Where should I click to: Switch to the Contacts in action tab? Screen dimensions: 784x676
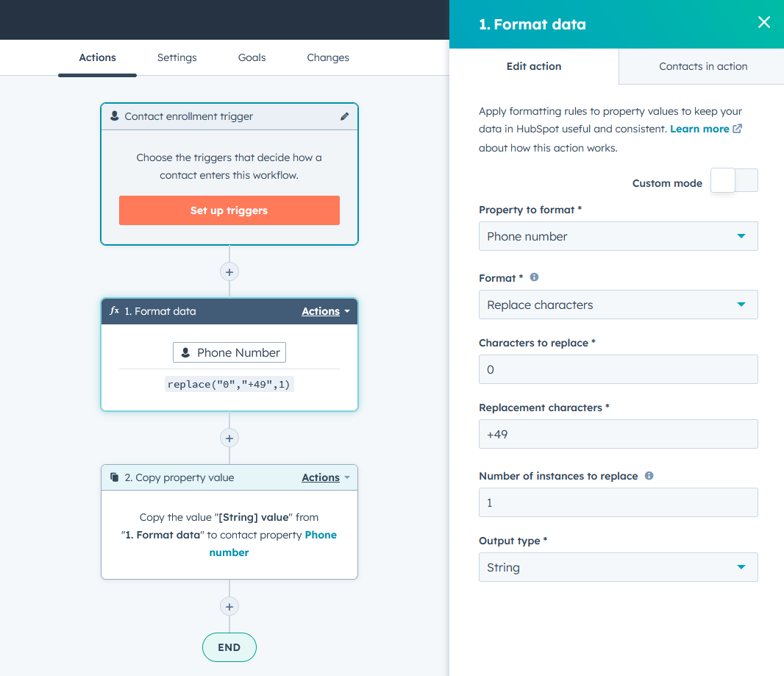pyautogui.click(x=702, y=66)
